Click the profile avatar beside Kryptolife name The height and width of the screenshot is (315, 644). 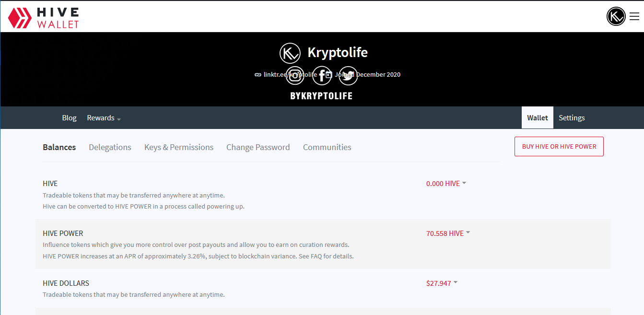click(290, 53)
